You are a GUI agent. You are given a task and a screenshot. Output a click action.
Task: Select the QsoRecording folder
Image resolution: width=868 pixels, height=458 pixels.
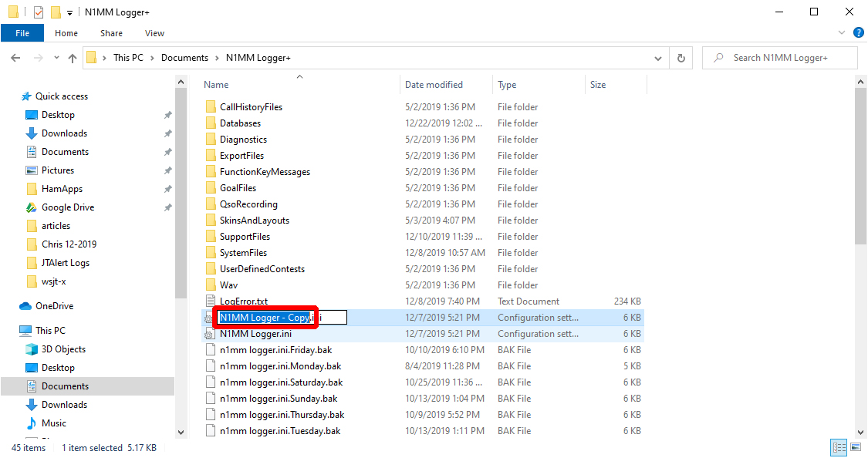[248, 204]
